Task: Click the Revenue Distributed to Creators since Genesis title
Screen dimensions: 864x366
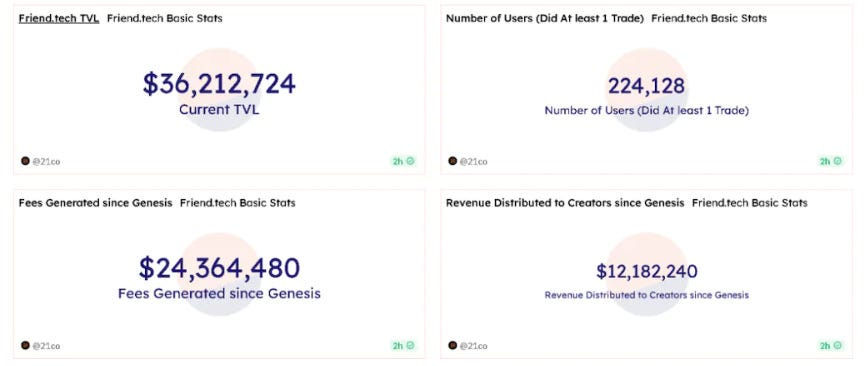Action: pos(565,203)
